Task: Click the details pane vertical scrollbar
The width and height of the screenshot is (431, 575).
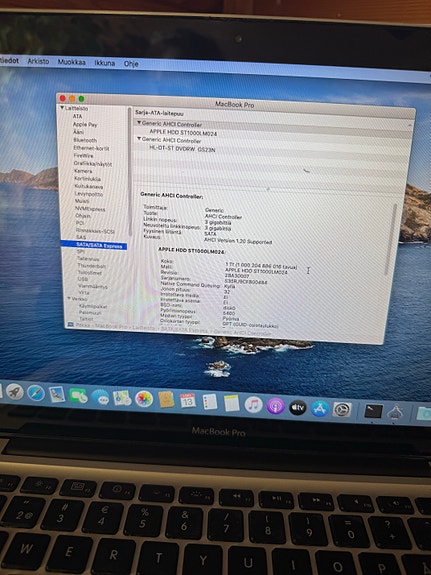Action: pos(395,239)
